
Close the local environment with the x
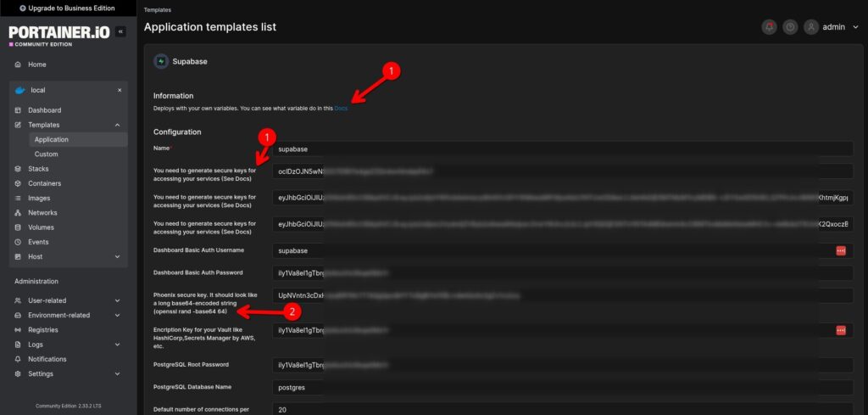coord(120,90)
